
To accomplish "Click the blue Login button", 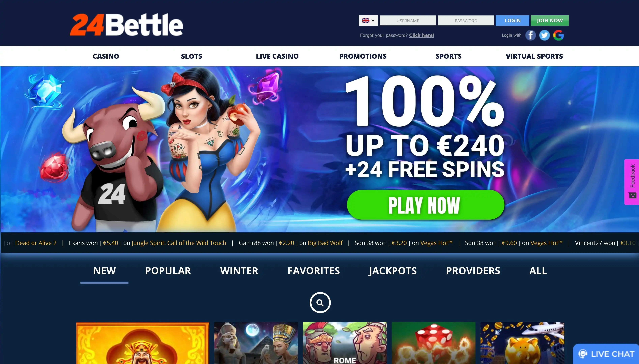I will point(512,21).
